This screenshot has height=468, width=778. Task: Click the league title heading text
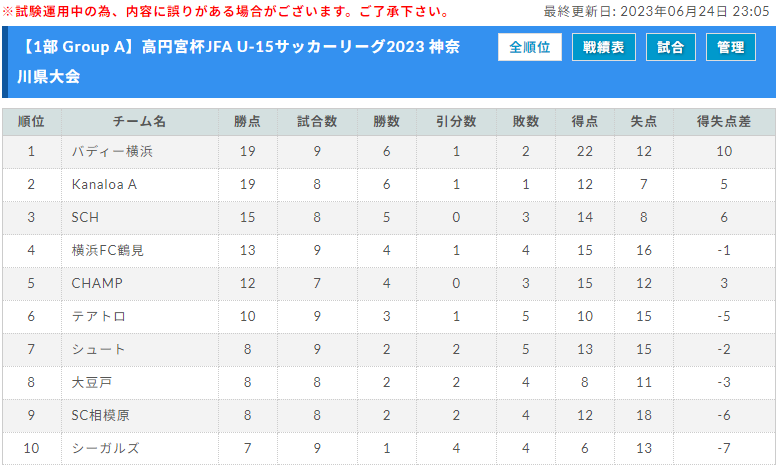pyautogui.click(x=239, y=62)
